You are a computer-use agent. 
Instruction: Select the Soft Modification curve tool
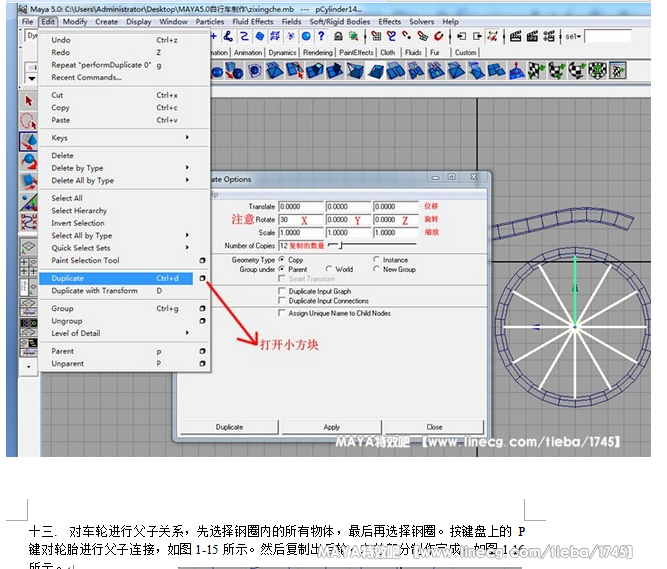[29, 222]
